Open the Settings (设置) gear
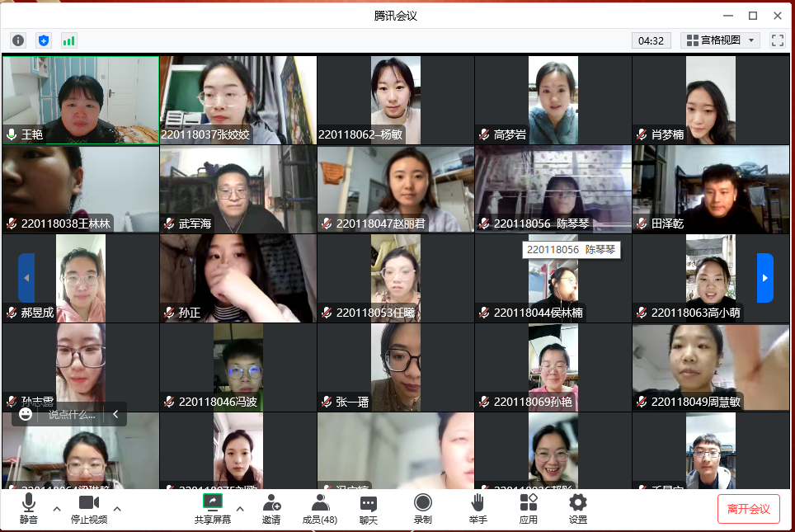This screenshot has height=532, width=795. coord(578,508)
